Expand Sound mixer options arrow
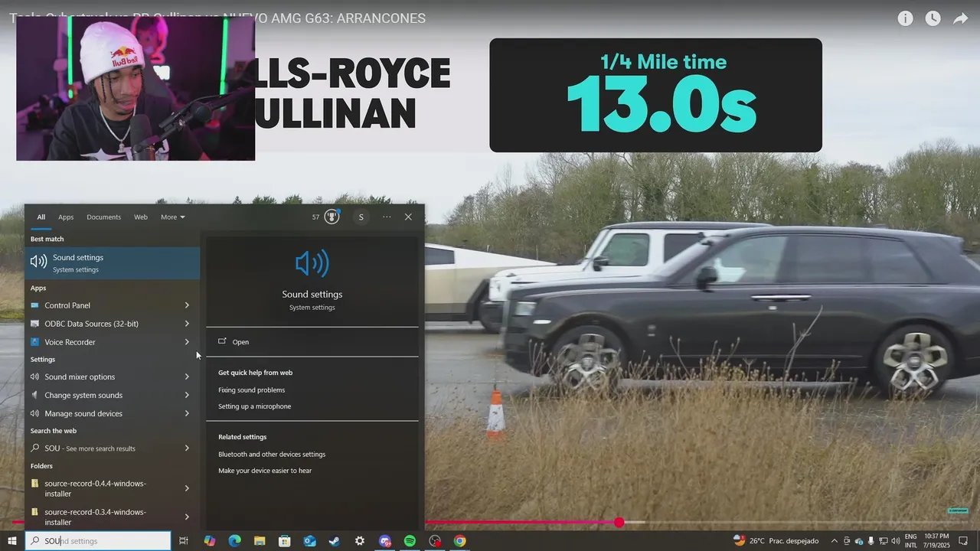980x551 pixels. [x=187, y=377]
